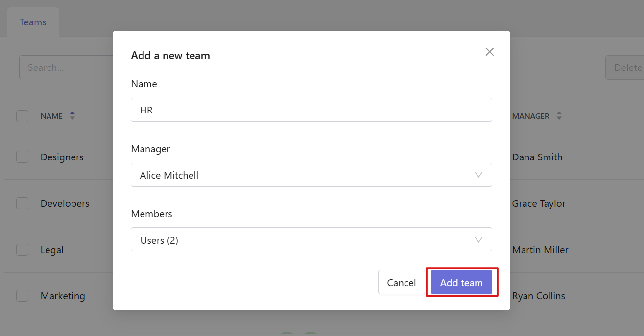Click the Add team button
644x336 pixels.
[461, 282]
